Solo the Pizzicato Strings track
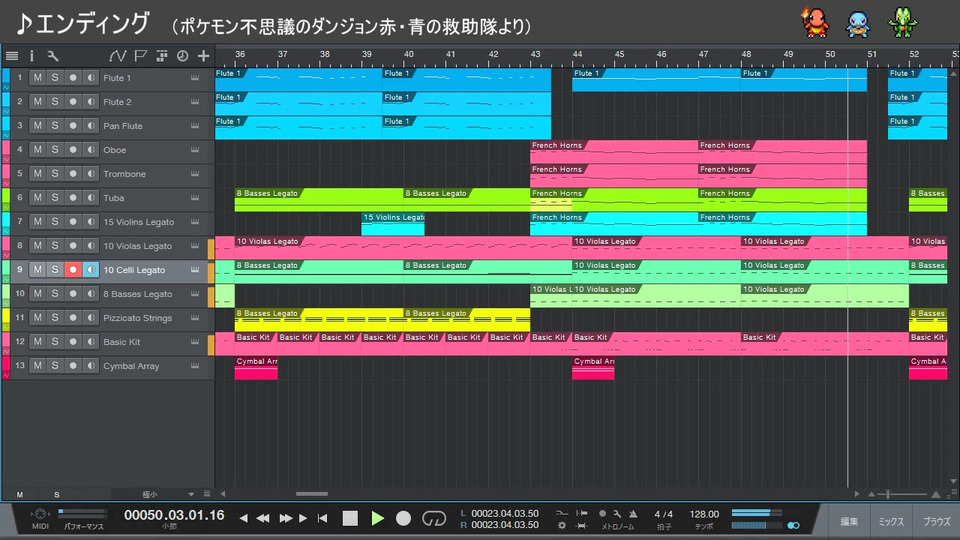 coord(55,318)
